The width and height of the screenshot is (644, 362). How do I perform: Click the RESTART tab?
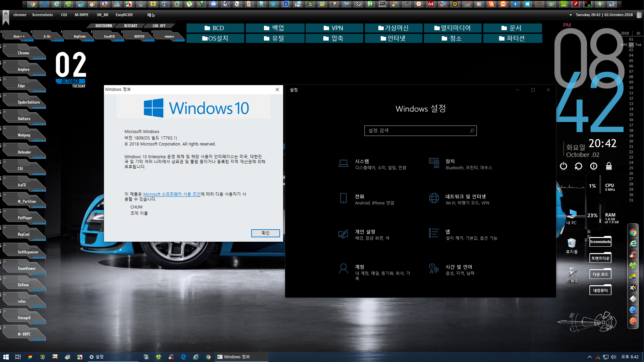[130, 26]
